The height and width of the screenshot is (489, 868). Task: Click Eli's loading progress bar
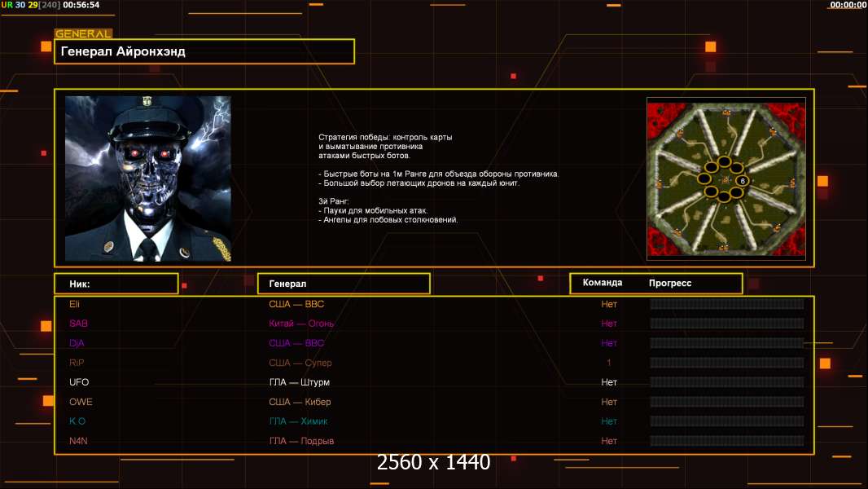(727, 304)
